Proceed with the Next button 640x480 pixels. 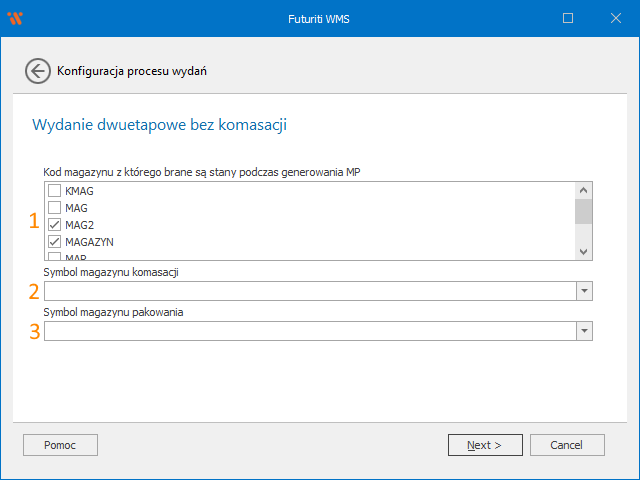tap(485, 445)
